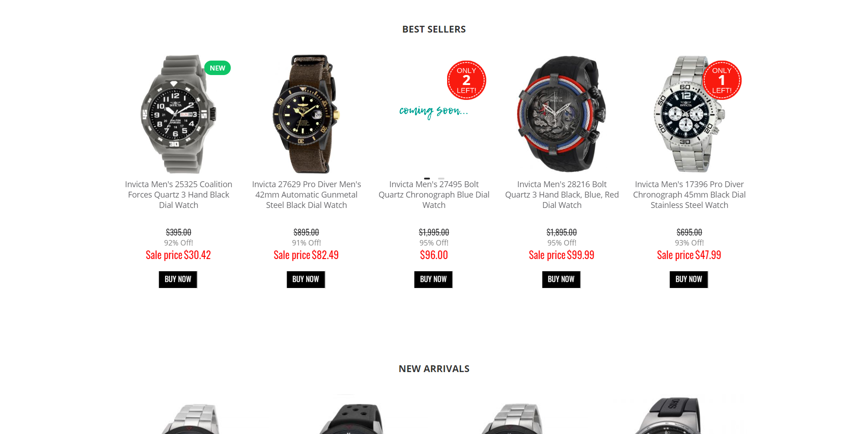
Task: Click the green NEW badge
Action: pyautogui.click(x=217, y=68)
